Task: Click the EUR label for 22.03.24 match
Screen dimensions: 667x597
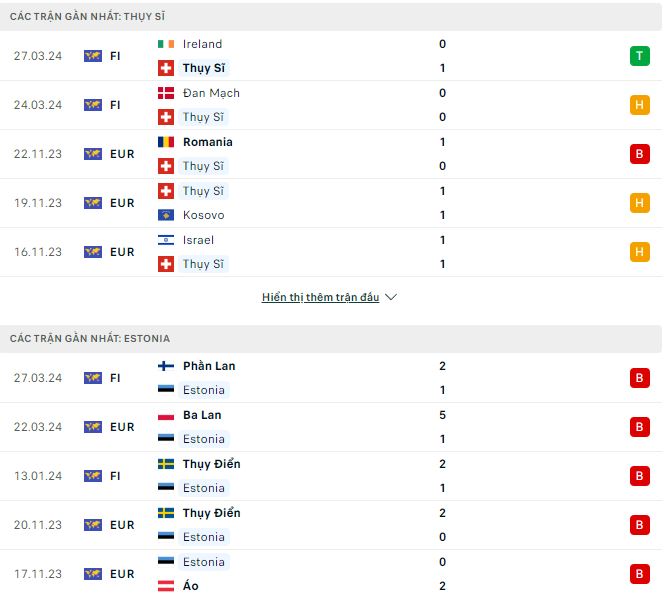Action: pos(122,427)
